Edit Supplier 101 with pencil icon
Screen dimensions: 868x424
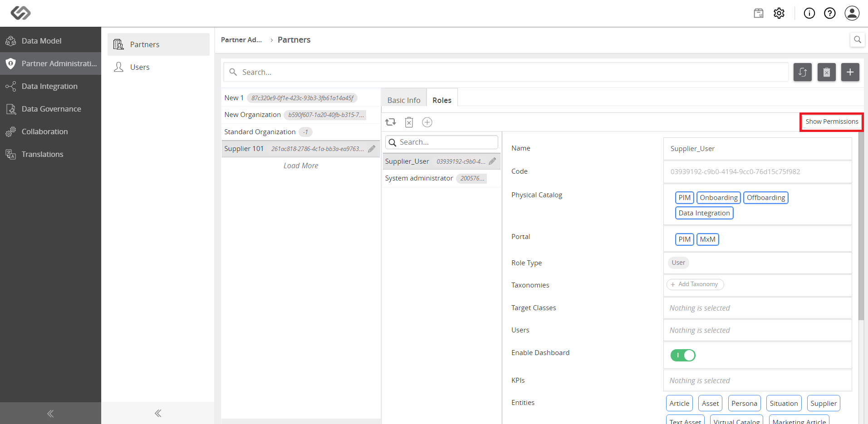[372, 149]
